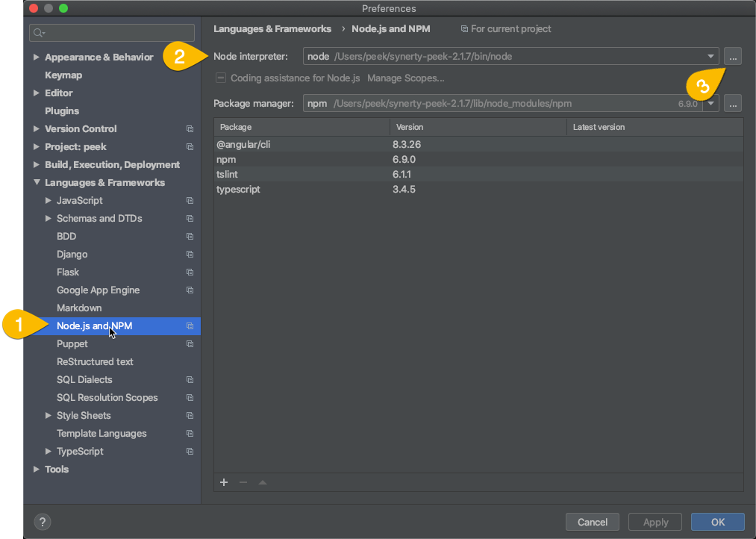The width and height of the screenshot is (756, 539).
Task: Click project-level icon beside SQL Dialects
Action: (x=190, y=380)
